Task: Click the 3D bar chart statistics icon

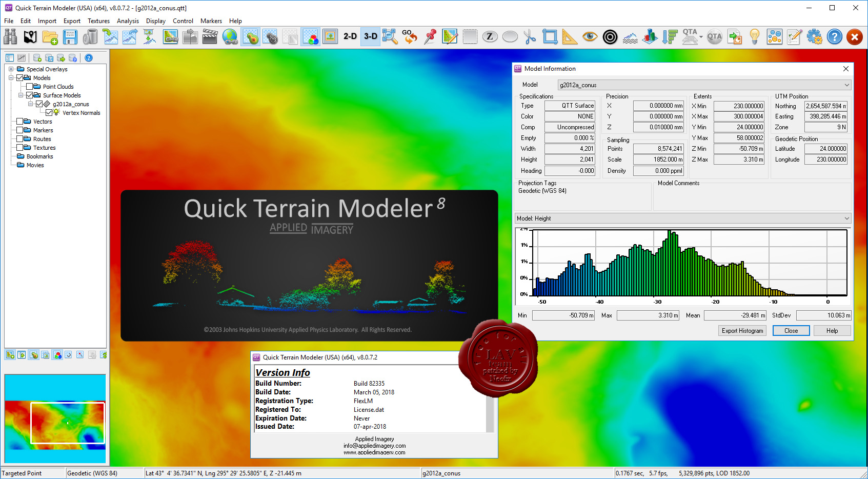Action: (x=650, y=37)
